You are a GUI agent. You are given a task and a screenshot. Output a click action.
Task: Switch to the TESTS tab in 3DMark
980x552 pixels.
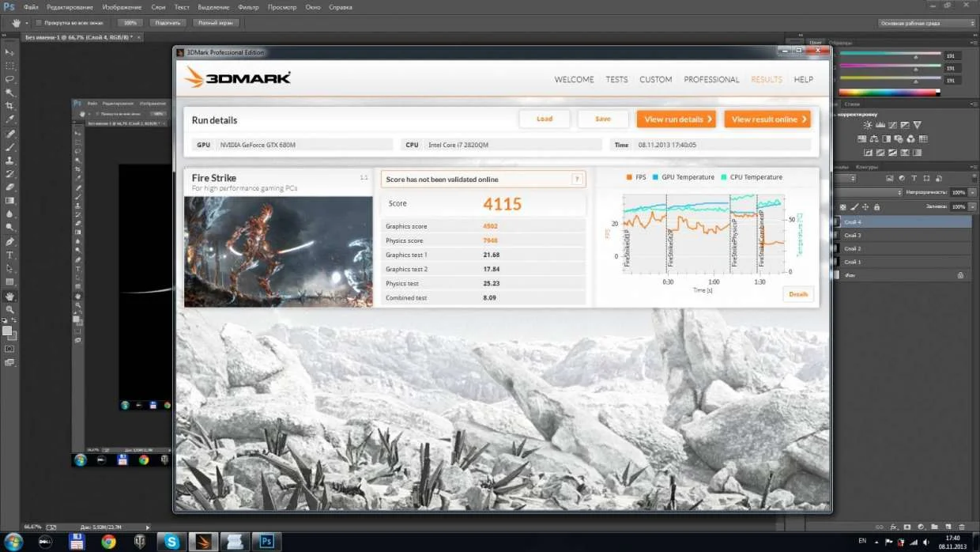[616, 80]
